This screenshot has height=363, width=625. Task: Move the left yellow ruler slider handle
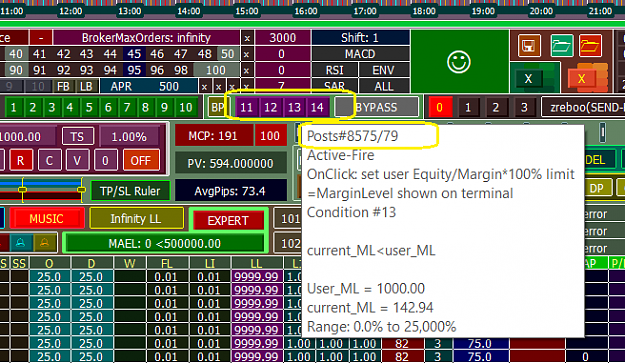22,190
